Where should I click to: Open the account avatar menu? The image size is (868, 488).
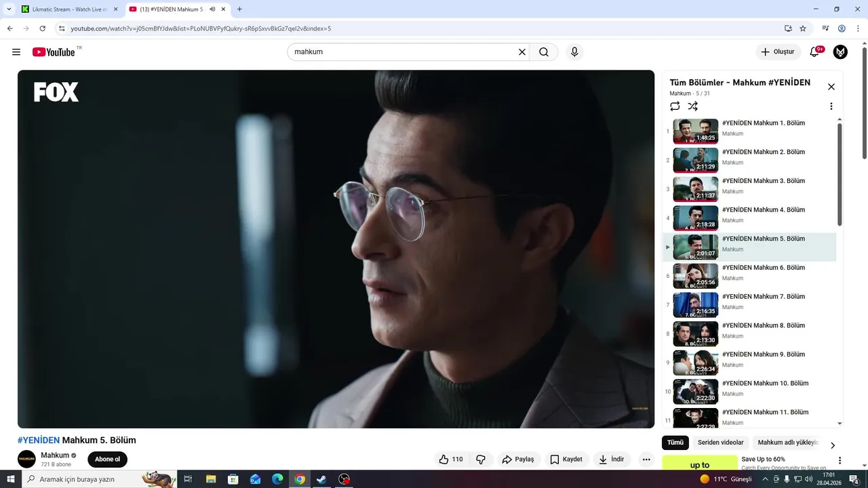point(840,52)
